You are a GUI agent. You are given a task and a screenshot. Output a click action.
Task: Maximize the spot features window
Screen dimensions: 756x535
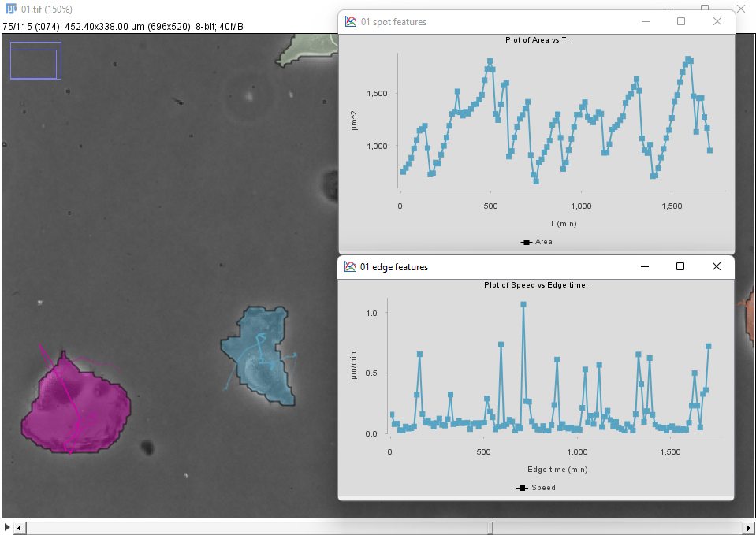(x=681, y=22)
